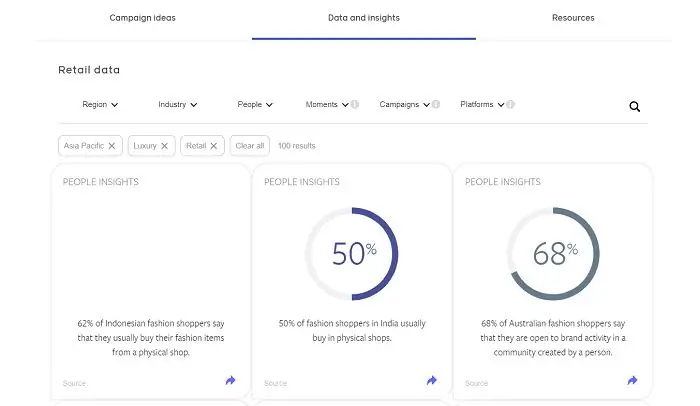This screenshot has width=700, height=406.
Task: Select the Data and insights tab
Action: click(x=364, y=18)
